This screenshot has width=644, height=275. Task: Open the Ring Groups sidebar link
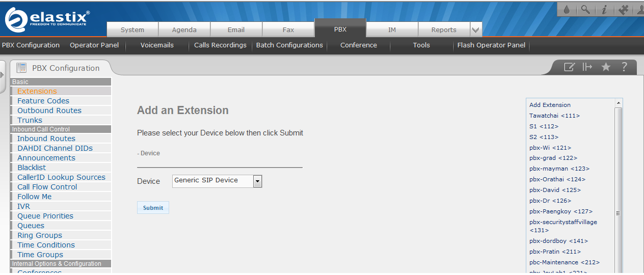tap(40, 235)
